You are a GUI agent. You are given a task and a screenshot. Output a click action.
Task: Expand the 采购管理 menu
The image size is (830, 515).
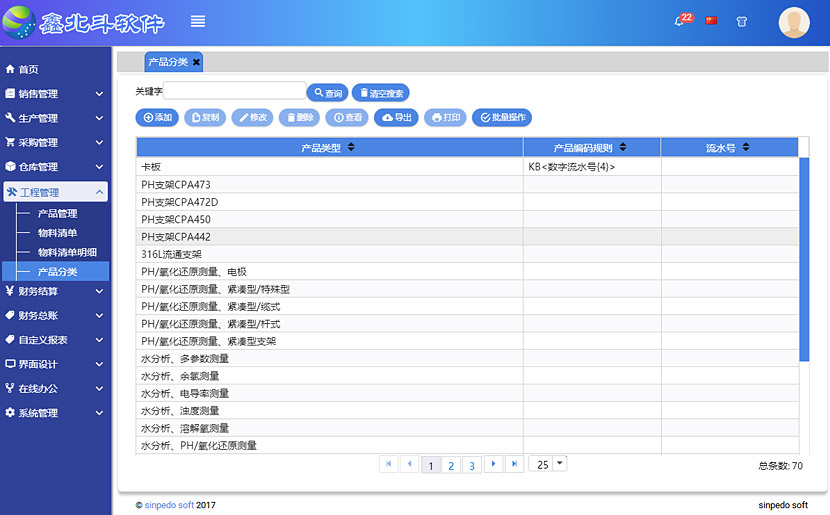pyautogui.click(x=56, y=142)
